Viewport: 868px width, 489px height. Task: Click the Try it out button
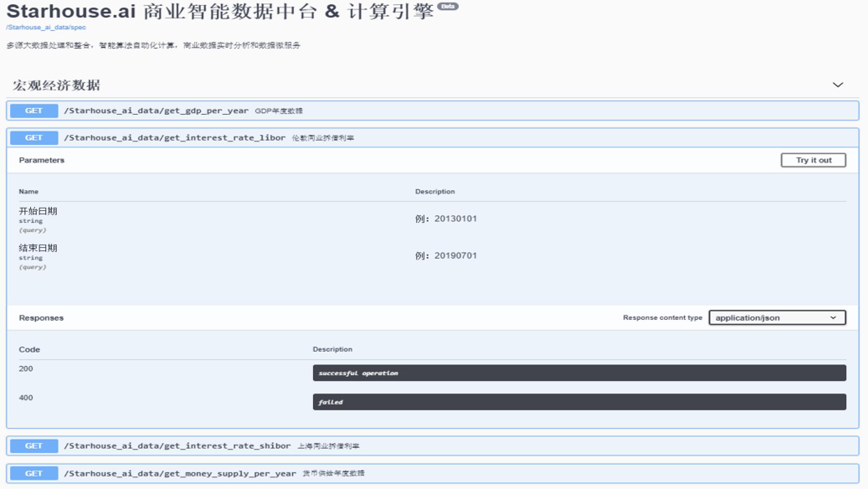[x=813, y=160]
